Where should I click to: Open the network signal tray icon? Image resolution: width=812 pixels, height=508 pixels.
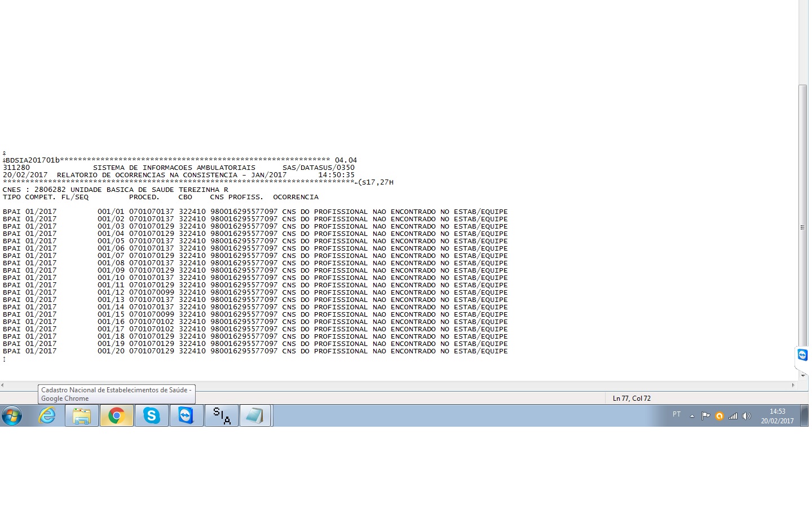pyautogui.click(x=732, y=416)
